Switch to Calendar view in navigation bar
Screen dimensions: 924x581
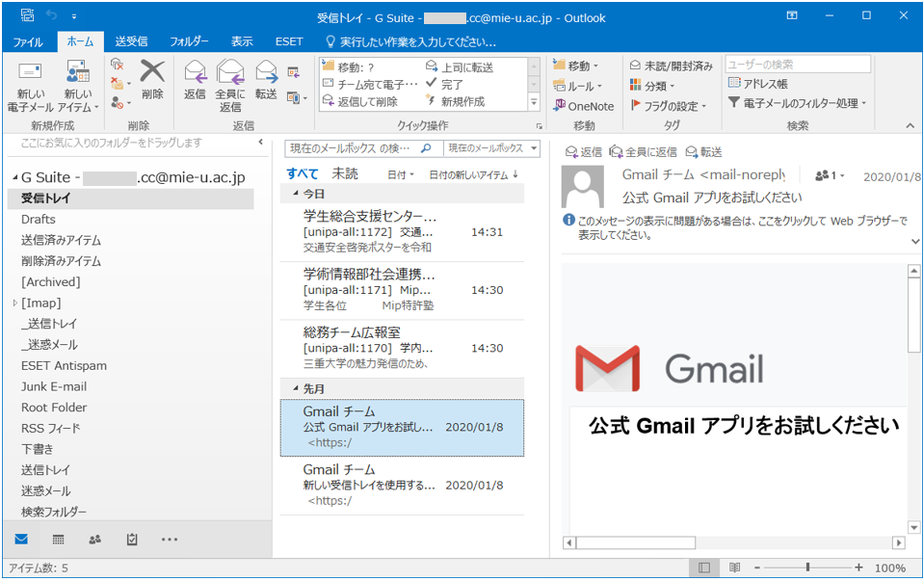[59, 540]
